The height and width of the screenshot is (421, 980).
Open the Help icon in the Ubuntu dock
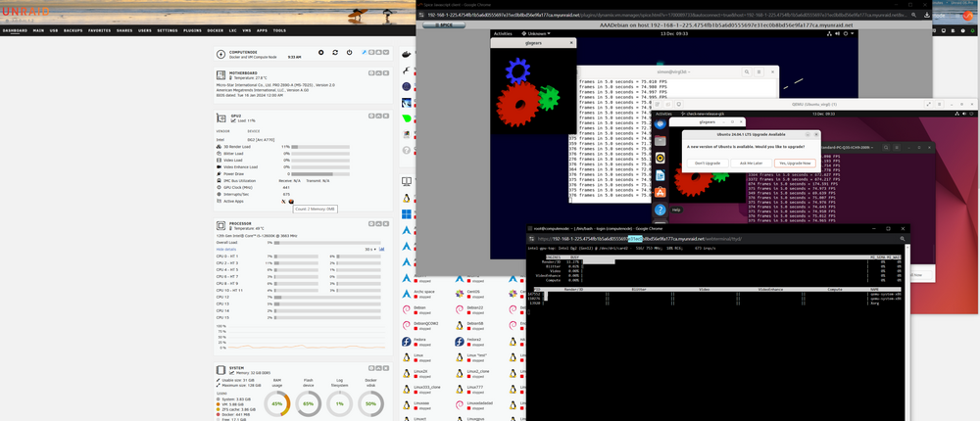pyautogui.click(x=660, y=210)
